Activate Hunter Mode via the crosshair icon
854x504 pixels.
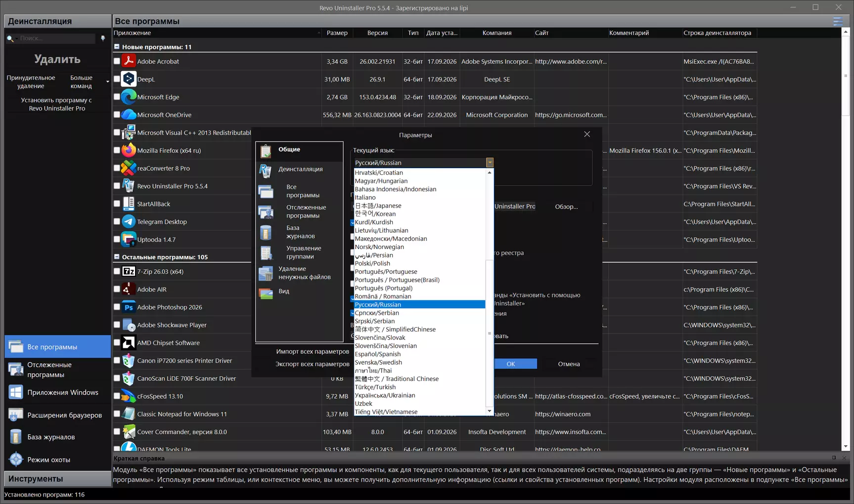(16, 460)
